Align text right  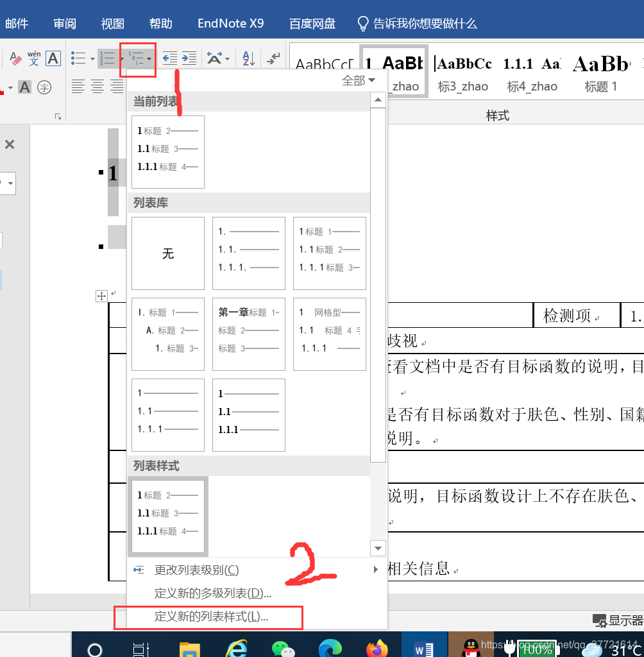tap(117, 87)
